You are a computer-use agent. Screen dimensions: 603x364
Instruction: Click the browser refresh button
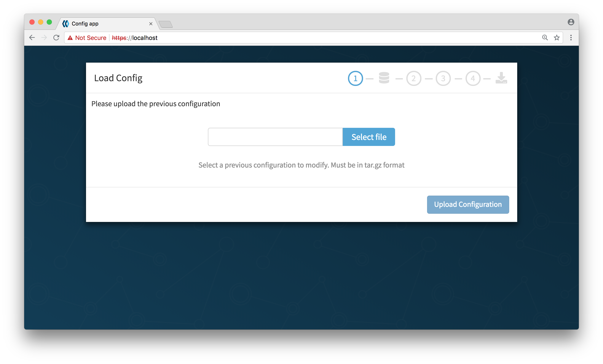(56, 38)
